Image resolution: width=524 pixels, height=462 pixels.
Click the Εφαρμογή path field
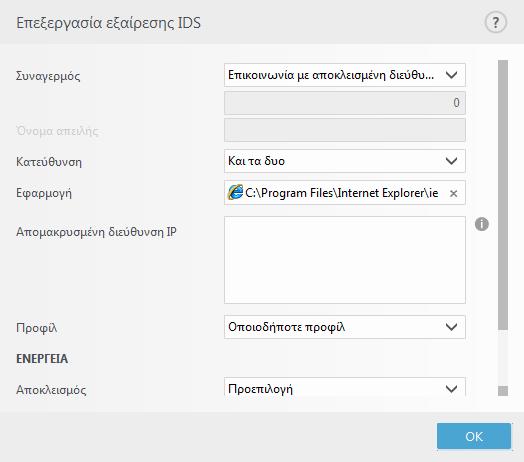[x=345, y=193]
